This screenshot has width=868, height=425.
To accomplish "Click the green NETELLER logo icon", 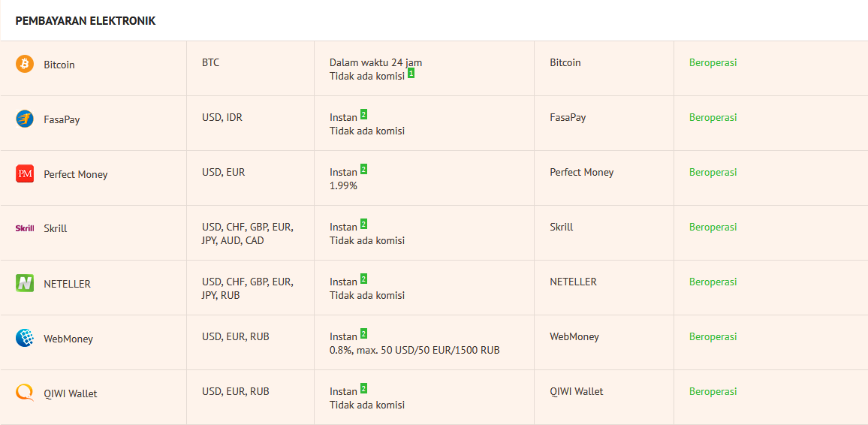I will point(25,283).
